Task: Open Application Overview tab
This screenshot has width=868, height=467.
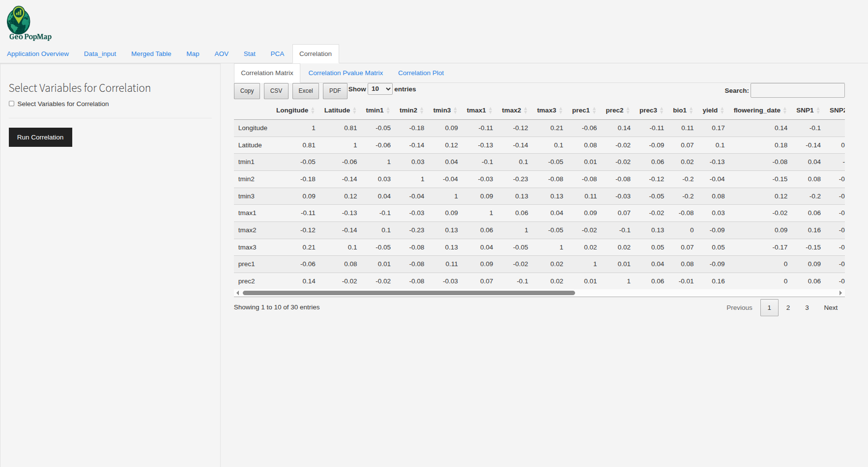Action: click(x=38, y=54)
